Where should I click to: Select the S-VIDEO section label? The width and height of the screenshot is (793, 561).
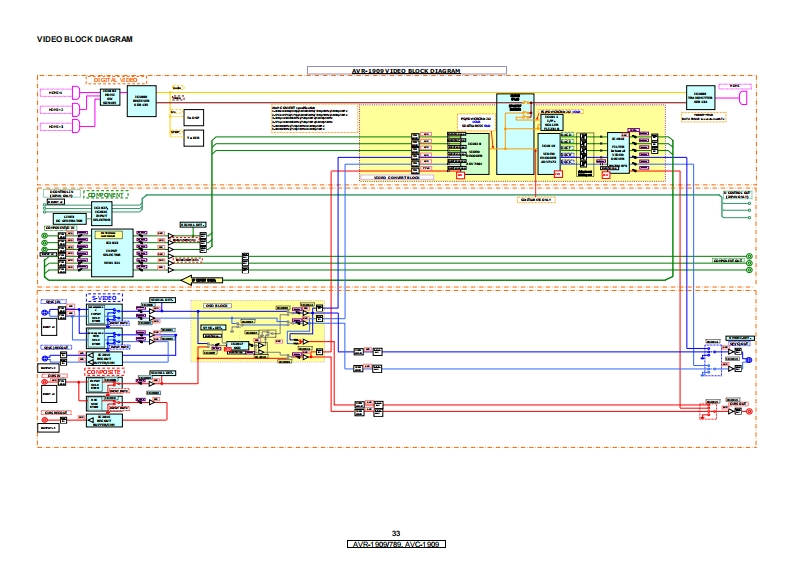pos(105,299)
